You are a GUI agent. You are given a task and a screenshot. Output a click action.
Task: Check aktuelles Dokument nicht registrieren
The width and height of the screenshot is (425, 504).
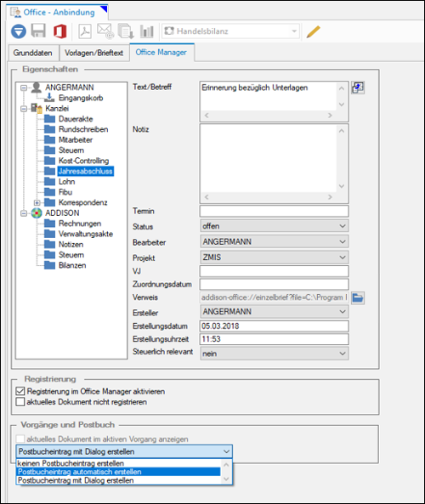20,402
